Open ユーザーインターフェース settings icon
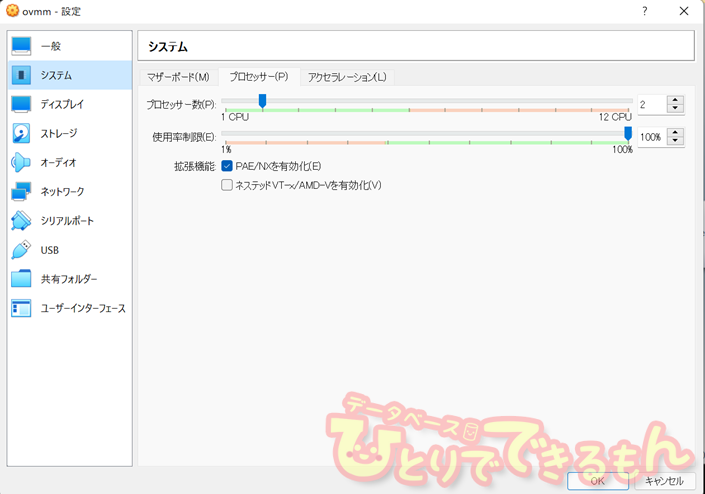This screenshot has height=494, width=705. click(x=22, y=308)
